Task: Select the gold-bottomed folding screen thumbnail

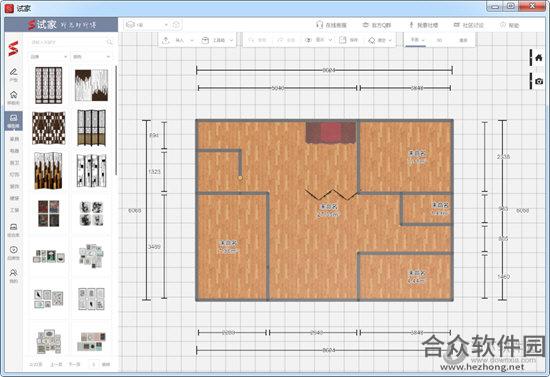Action: click(x=91, y=128)
